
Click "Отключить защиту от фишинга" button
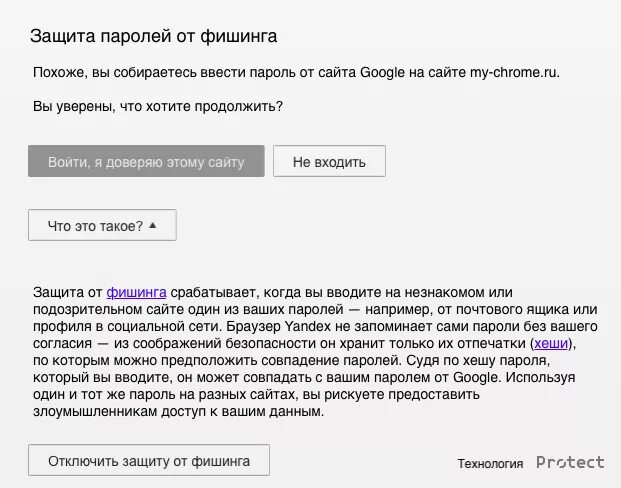(x=149, y=461)
